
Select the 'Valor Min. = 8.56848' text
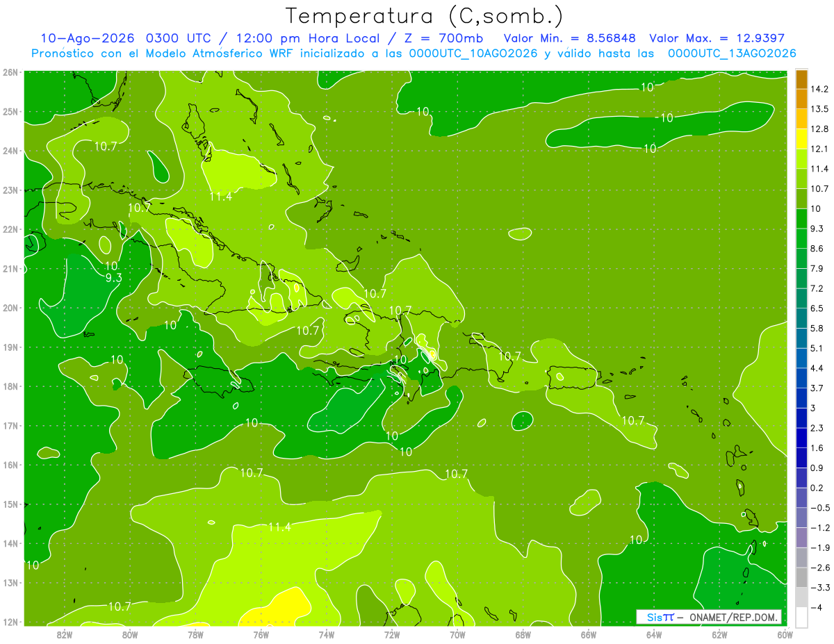569,38
